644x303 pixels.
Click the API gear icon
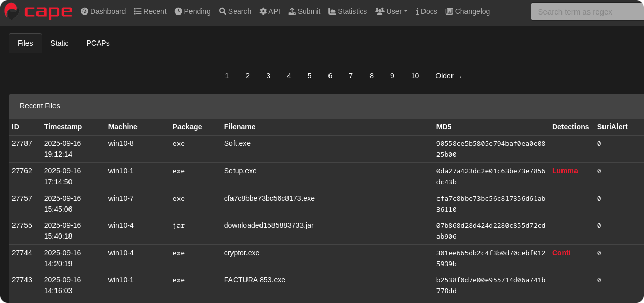click(263, 11)
